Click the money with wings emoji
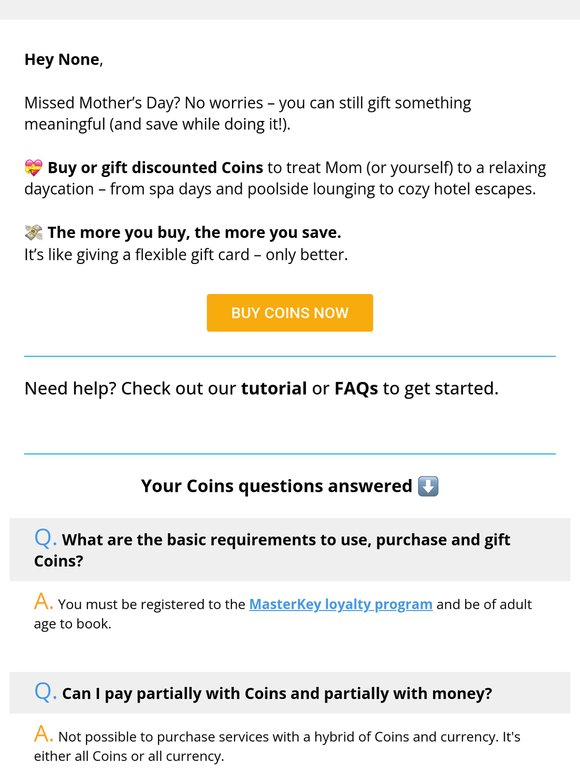580x774 pixels. (x=34, y=232)
